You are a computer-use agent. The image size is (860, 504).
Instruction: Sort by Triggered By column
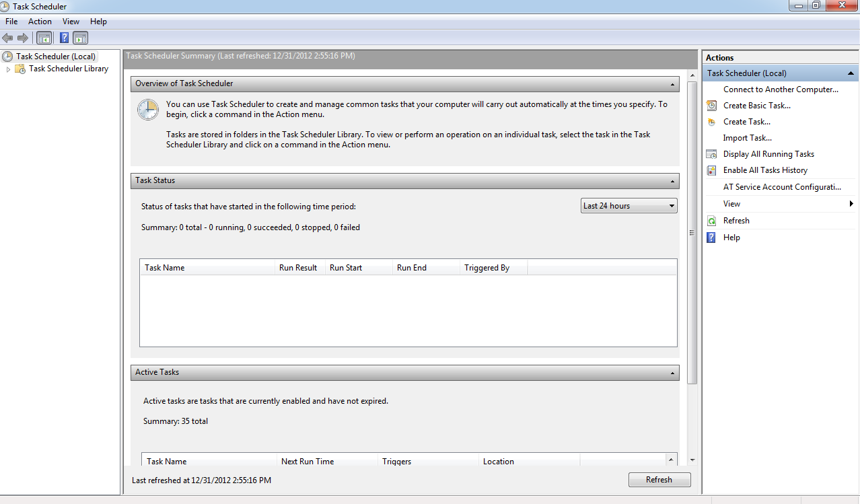point(493,268)
